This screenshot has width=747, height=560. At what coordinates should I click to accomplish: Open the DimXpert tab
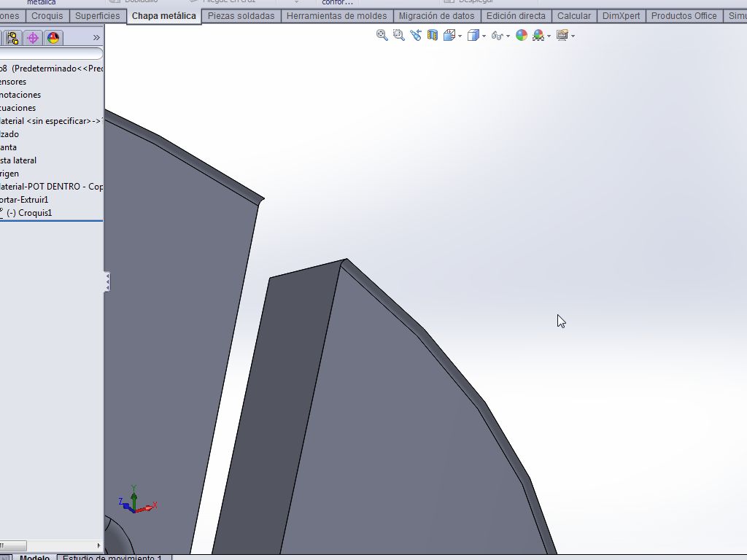[x=622, y=16]
